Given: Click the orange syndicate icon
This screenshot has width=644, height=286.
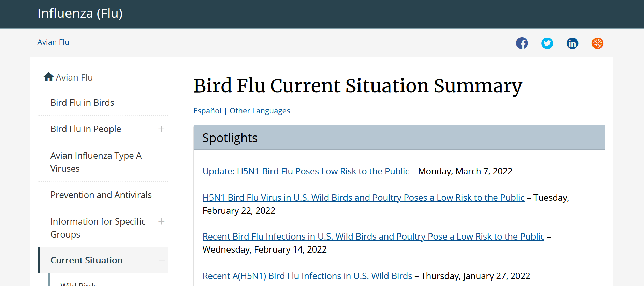Looking at the screenshot, I should pyautogui.click(x=597, y=43).
